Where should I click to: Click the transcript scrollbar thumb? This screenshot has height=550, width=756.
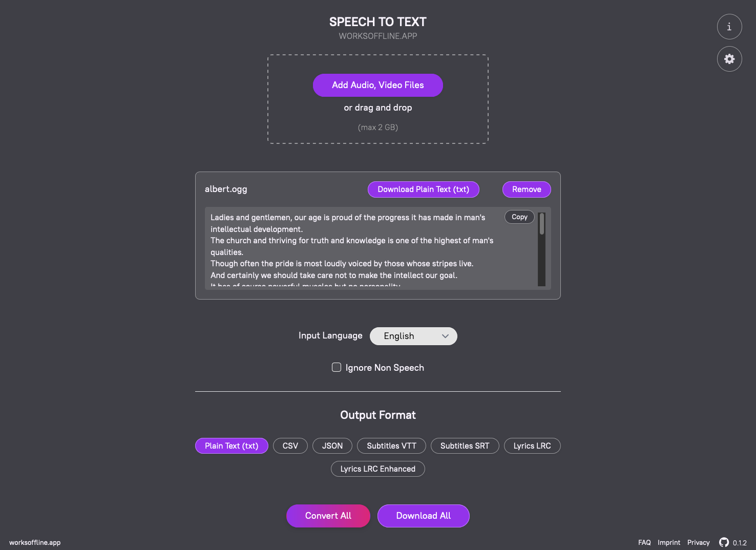click(542, 224)
